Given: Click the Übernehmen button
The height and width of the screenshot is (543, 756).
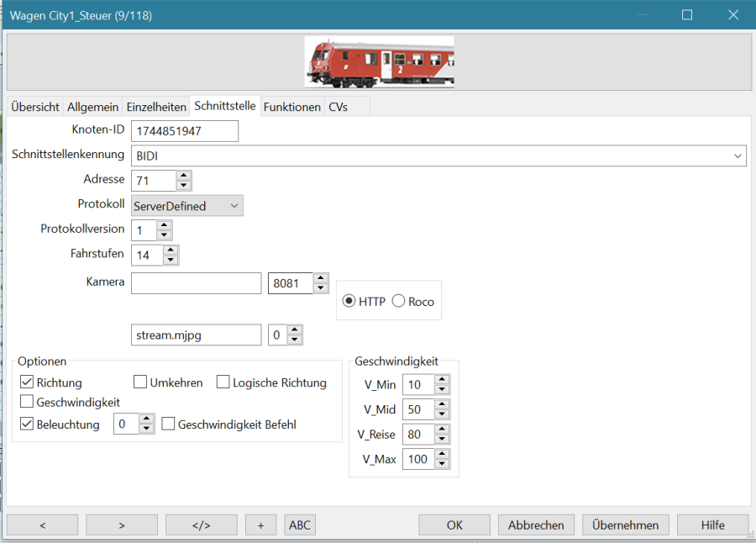Looking at the screenshot, I should pyautogui.click(x=625, y=525).
